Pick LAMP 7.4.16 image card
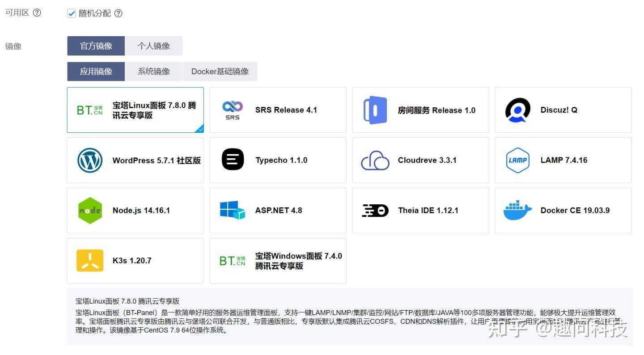The width and height of the screenshot is (644, 355). click(563, 160)
